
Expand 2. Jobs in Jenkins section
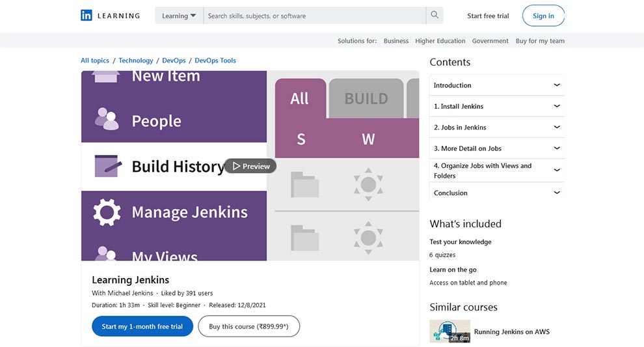pos(497,127)
